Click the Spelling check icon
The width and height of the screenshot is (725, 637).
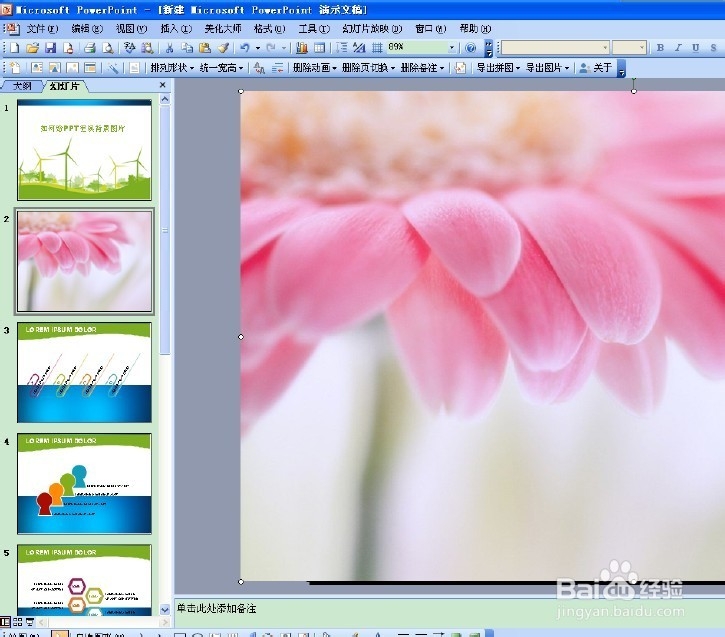click(130, 48)
